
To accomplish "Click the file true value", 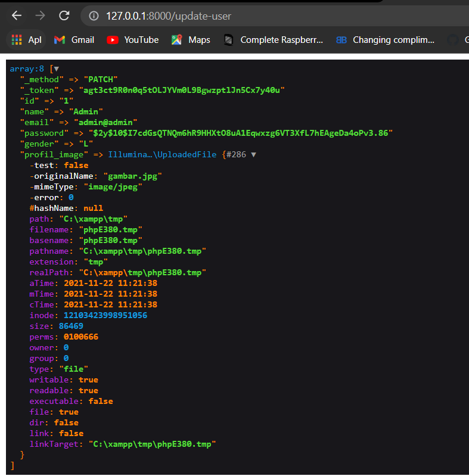I will coord(69,412).
